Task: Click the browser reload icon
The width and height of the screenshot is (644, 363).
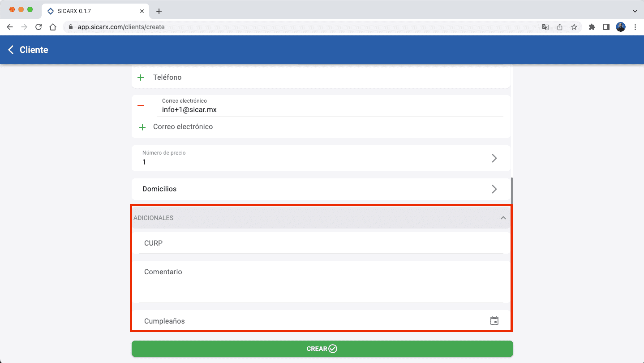Action: (x=39, y=27)
